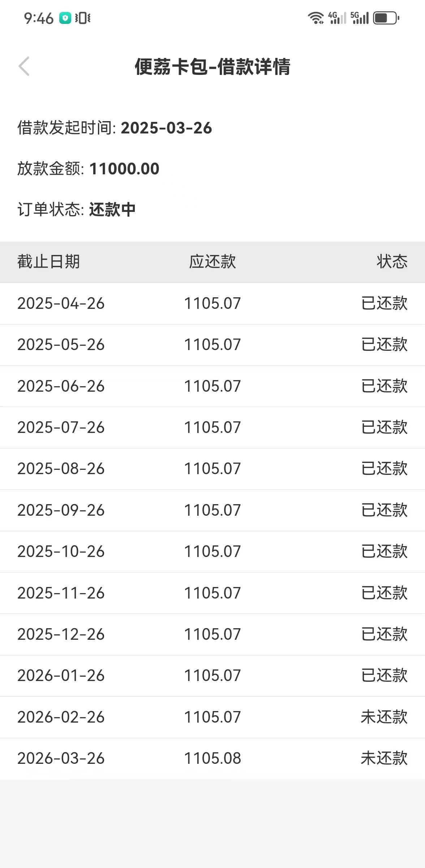
Task: Tap the Wi-Fi status icon
Action: pyautogui.click(x=315, y=18)
